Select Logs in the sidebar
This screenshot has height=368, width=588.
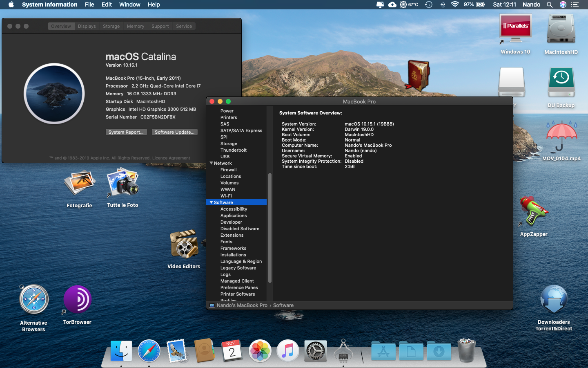coord(226,274)
